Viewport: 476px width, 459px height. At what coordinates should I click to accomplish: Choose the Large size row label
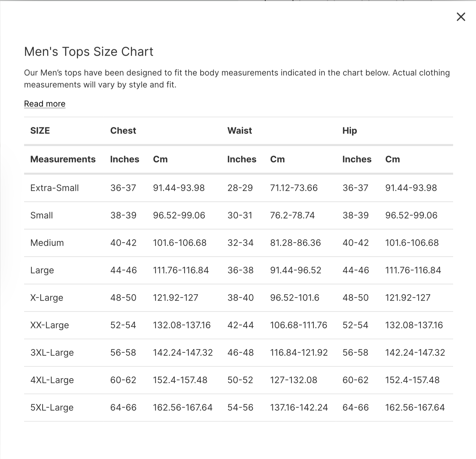[x=42, y=270]
